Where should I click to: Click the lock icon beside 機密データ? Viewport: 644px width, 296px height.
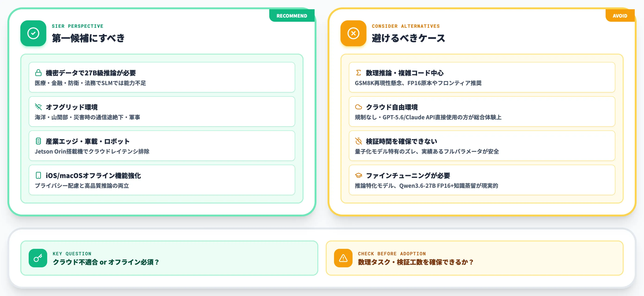point(38,73)
